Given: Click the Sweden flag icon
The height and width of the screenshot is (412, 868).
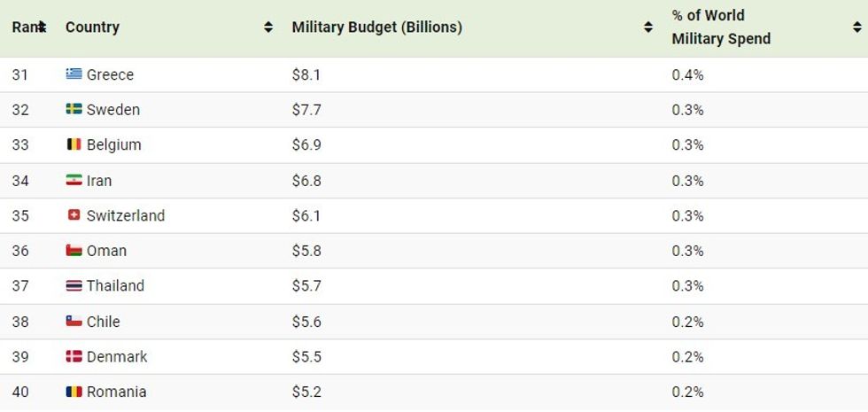Looking at the screenshot, I should point(74,110).
